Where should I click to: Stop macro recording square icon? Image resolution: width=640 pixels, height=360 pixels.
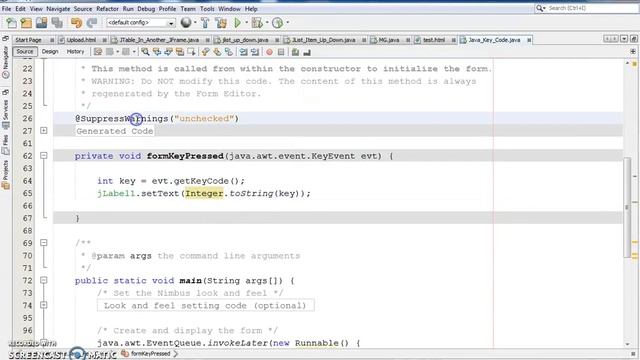281,52
